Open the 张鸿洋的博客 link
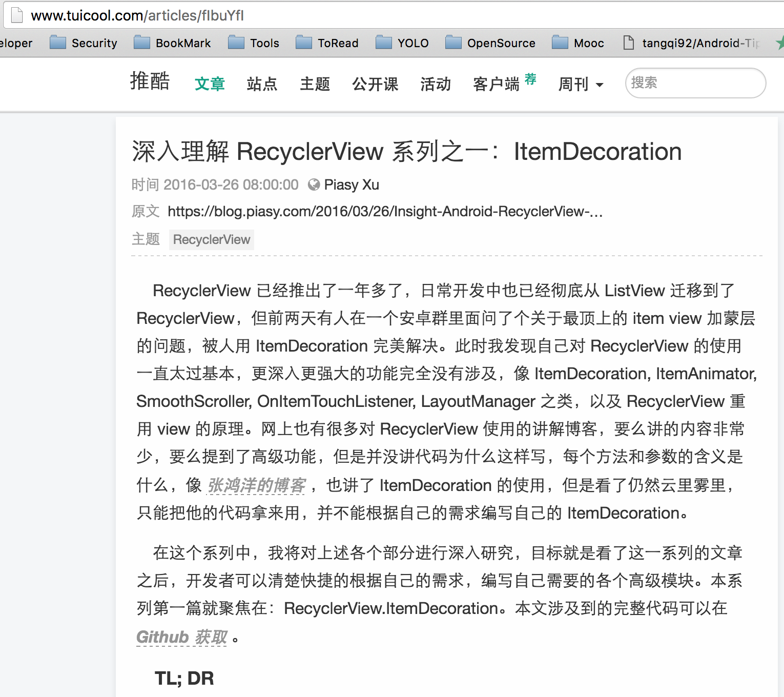The image size is (784, 697). tap(256, 485)
